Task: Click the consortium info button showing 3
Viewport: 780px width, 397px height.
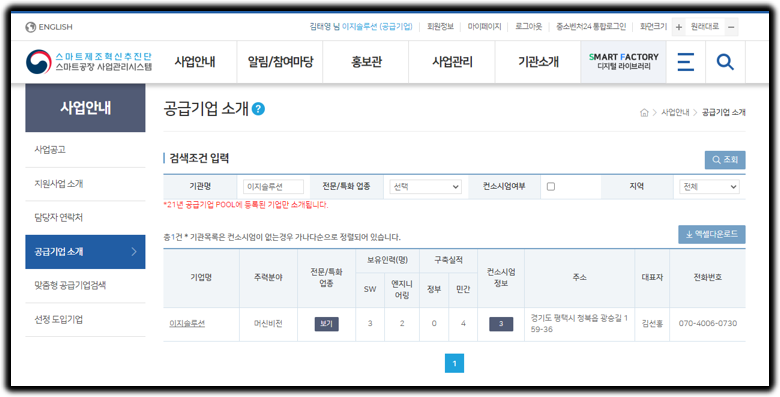Action: 501,324
